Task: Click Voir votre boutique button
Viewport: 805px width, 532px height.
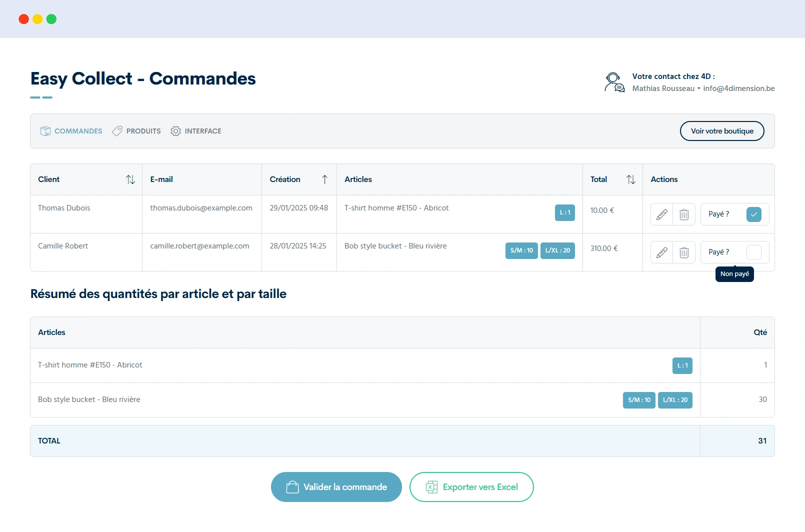Action: pyautogui.click(x=722, y=131)
